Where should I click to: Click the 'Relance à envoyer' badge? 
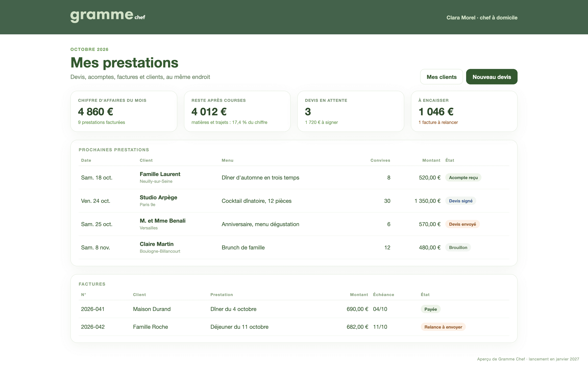[x=443, y=327]
